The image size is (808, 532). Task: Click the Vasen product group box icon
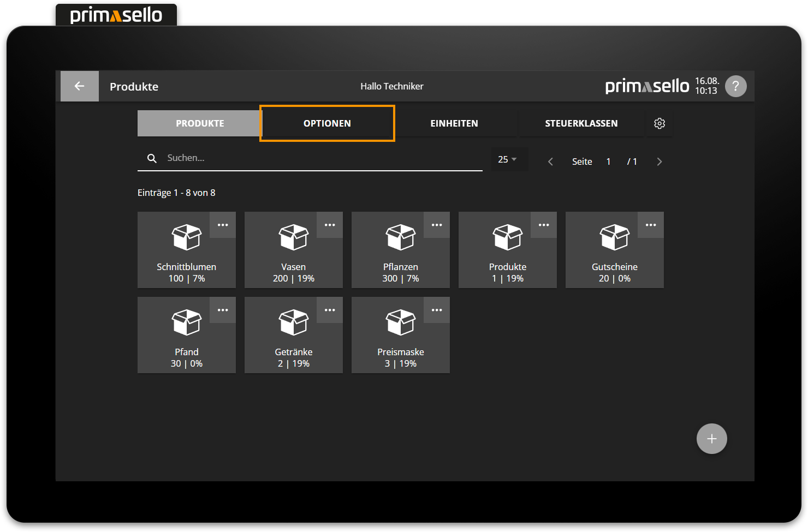[293, 237]
